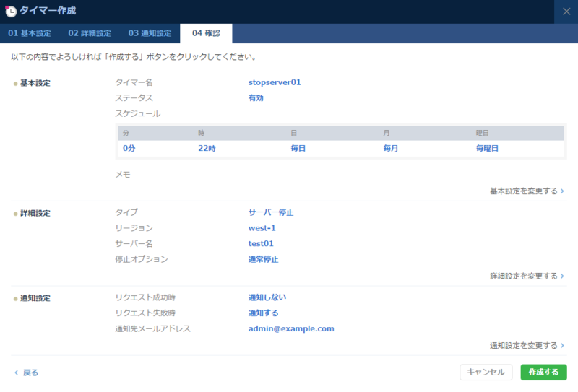Viewport: 578px width, 392px height.
Task: Close the タイマー作成 dialog with the X
Action: pos(566,12)
